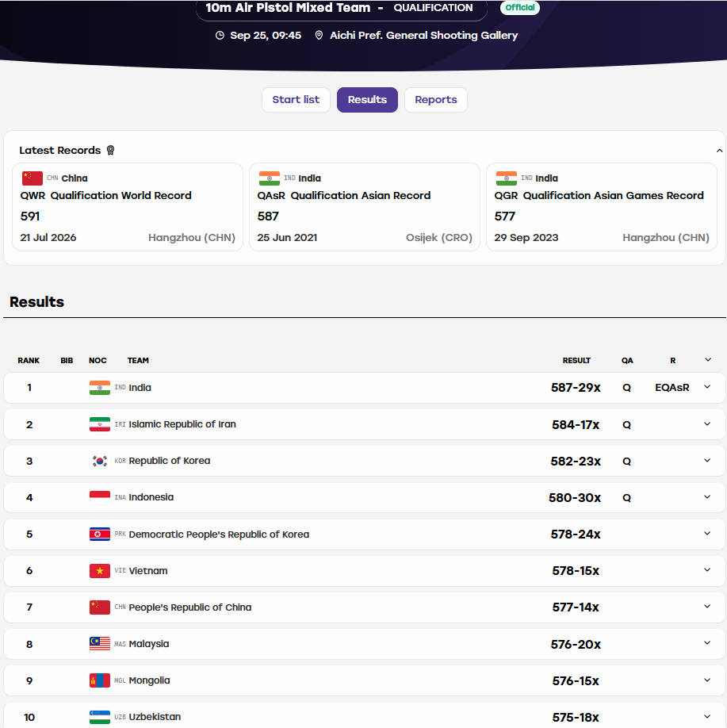Collapse the Latest Records panel
Image resolution: width=727 pixels, height=728 pixels.
tap(719, 151)
